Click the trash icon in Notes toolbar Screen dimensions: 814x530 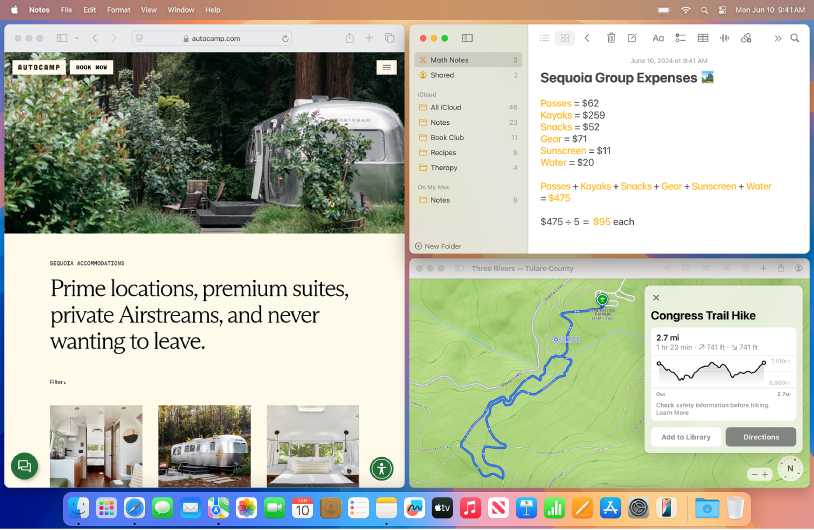pos(611,38)
